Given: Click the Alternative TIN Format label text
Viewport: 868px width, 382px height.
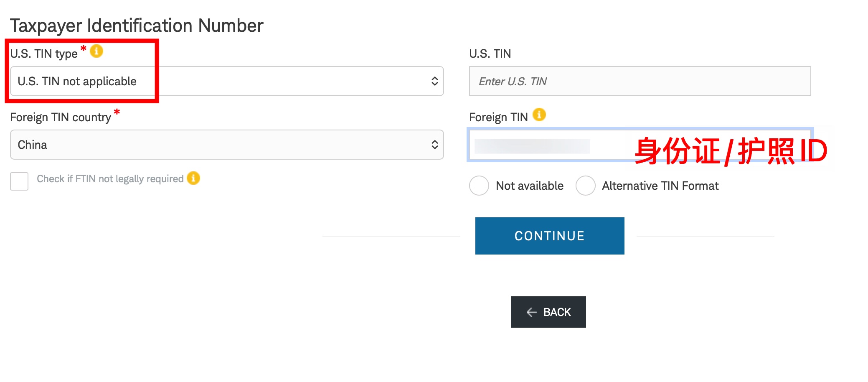Looking at the screenshot, I should (x=660, y=186).
